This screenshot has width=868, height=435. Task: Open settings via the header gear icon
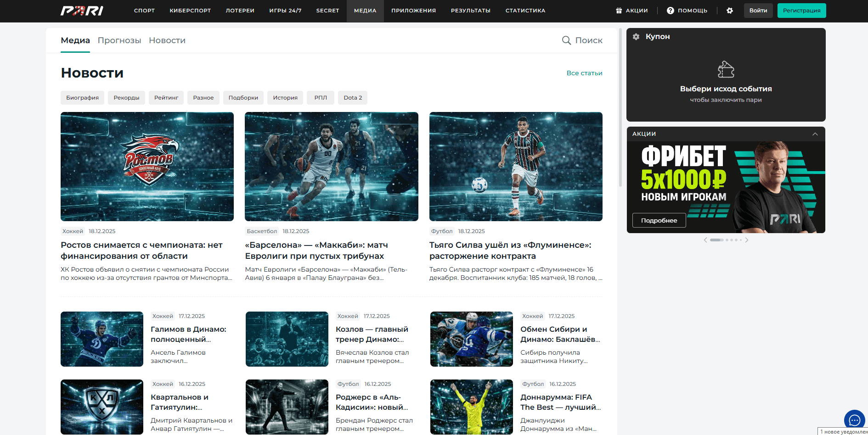[x=730, y=11]
